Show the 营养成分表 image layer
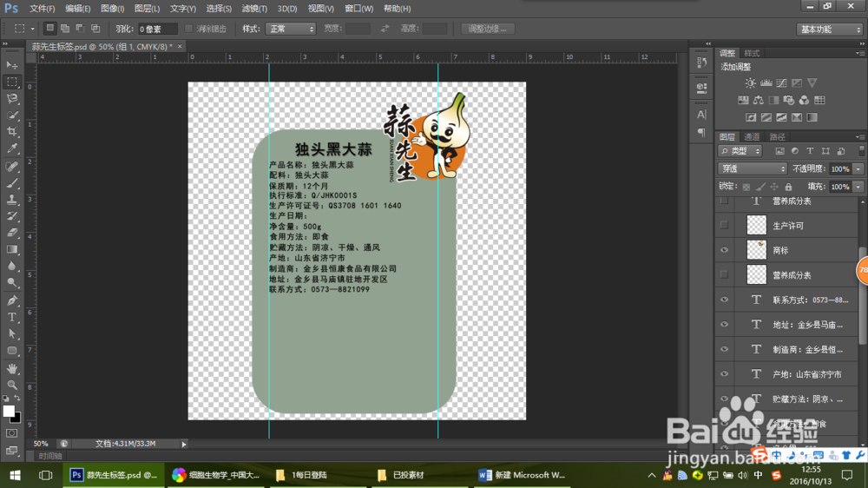This screenshot has width=868, height=488. pos(724,274)
